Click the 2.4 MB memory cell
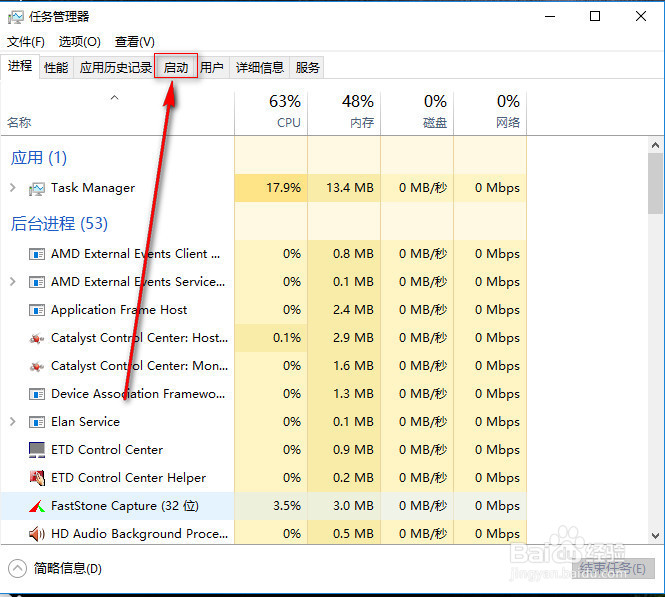The height and width of the screenshot is (597, 665). pyautogui.click(x=344, y=310)
